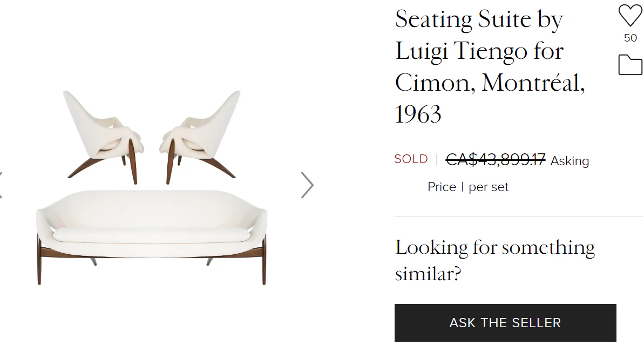
Task: Favorite the listing using the heart icon
Action: click(x=630, y=15)
